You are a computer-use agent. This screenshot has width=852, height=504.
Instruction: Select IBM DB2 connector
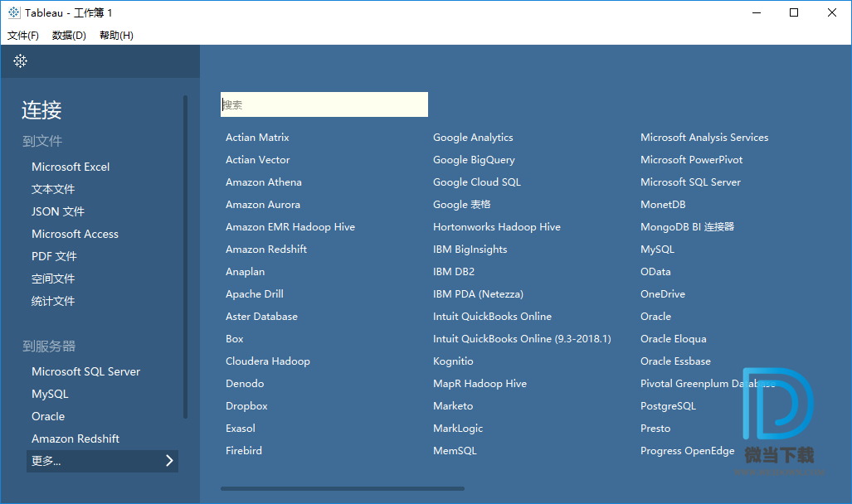[454, 272]
